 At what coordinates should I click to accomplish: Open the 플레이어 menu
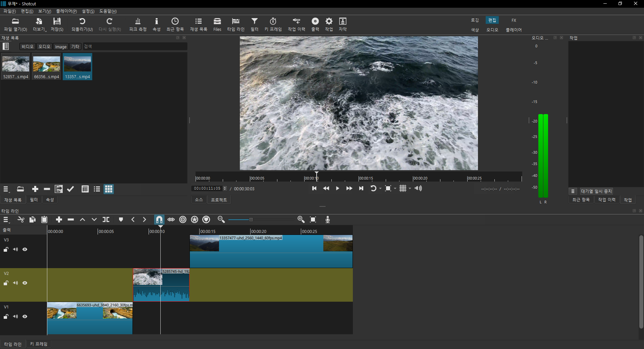tap(66, 11)
